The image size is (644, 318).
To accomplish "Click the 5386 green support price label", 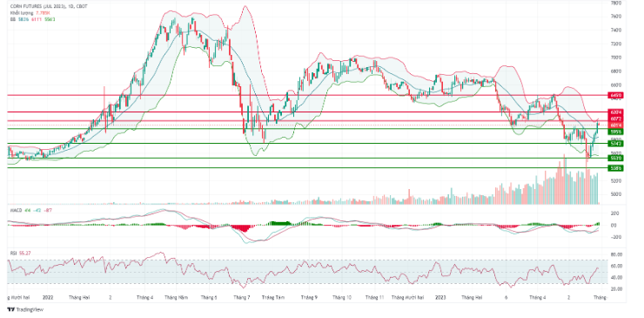I will pyautogui.click(x=615, y=168).
